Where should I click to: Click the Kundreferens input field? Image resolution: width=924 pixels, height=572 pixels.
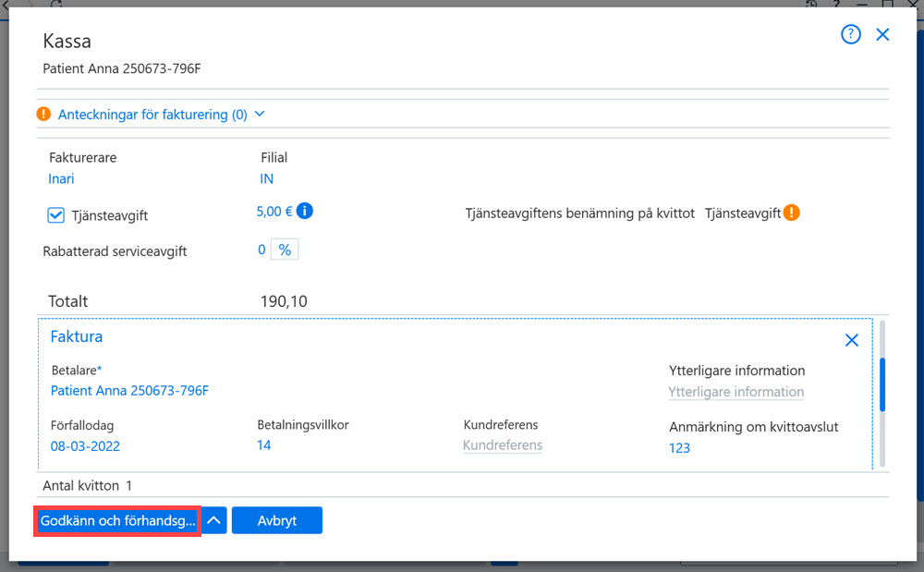coord(503,445)
